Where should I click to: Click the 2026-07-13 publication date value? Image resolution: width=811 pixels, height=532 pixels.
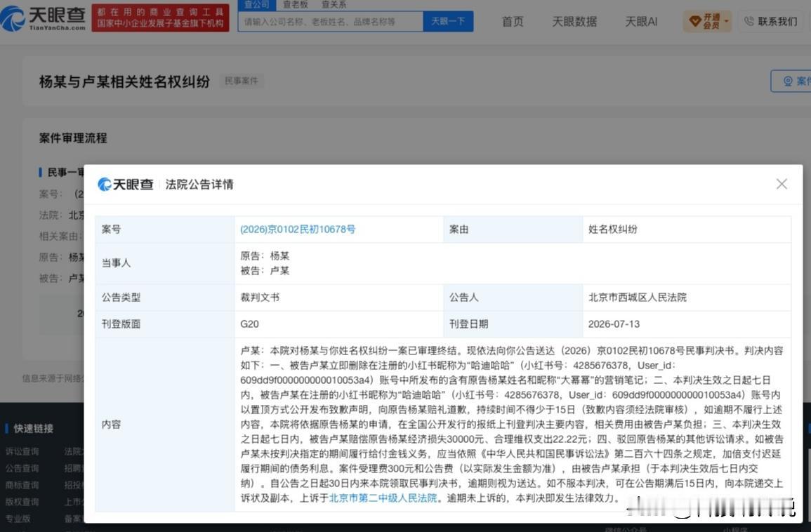(x=614, y=324)
